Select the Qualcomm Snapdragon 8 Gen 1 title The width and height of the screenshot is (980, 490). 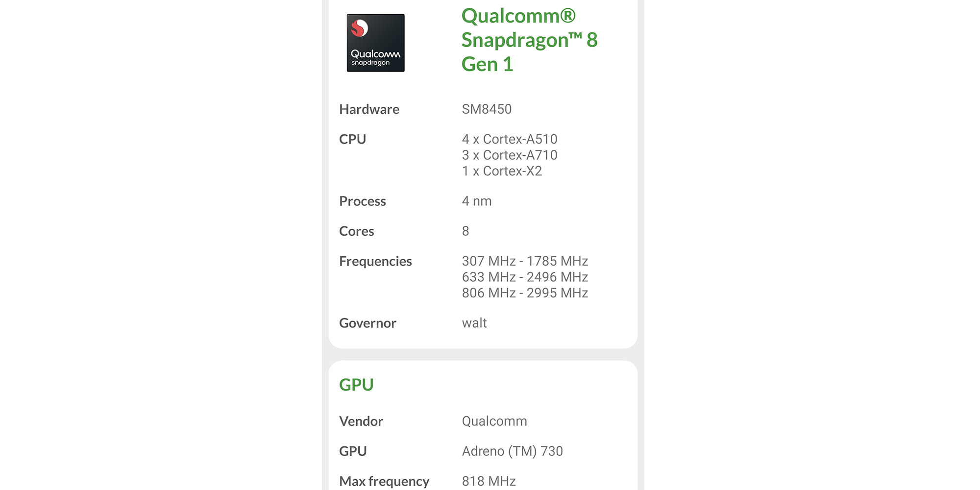click(530, 40)
